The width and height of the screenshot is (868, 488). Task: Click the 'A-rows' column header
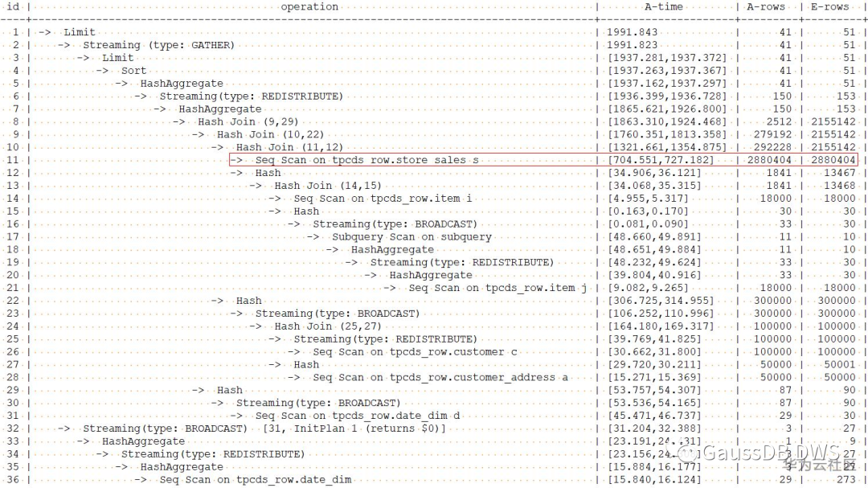tap(766, 6)
